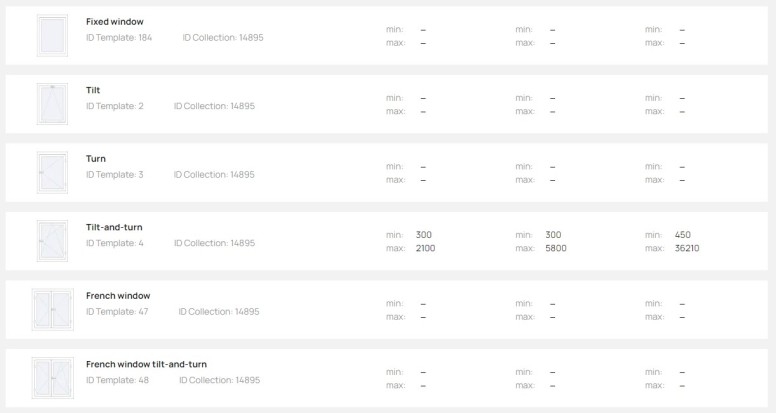776x413 pixels.
Task: Select the French window double-sash icon
Action: point(52,310)
